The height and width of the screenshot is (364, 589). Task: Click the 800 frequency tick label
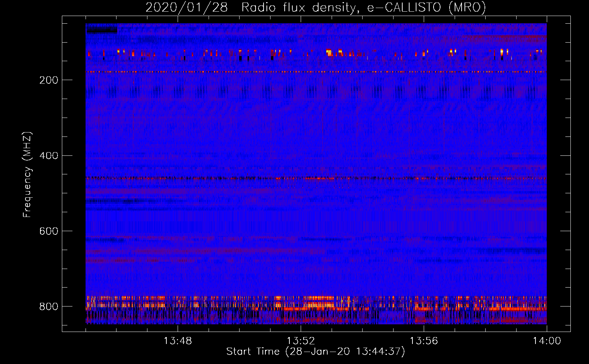click(49, 307)
